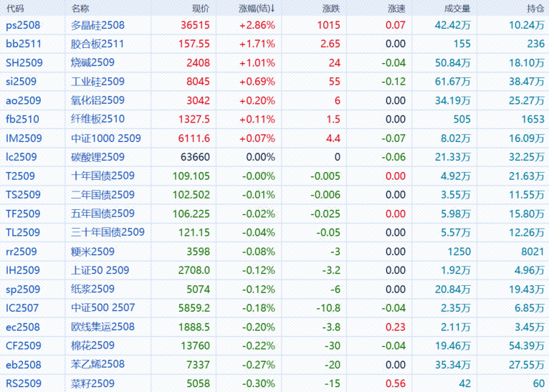Click the 代码 column header
The height and width of the screenshot is (392, 549).
tap(14, 9)
